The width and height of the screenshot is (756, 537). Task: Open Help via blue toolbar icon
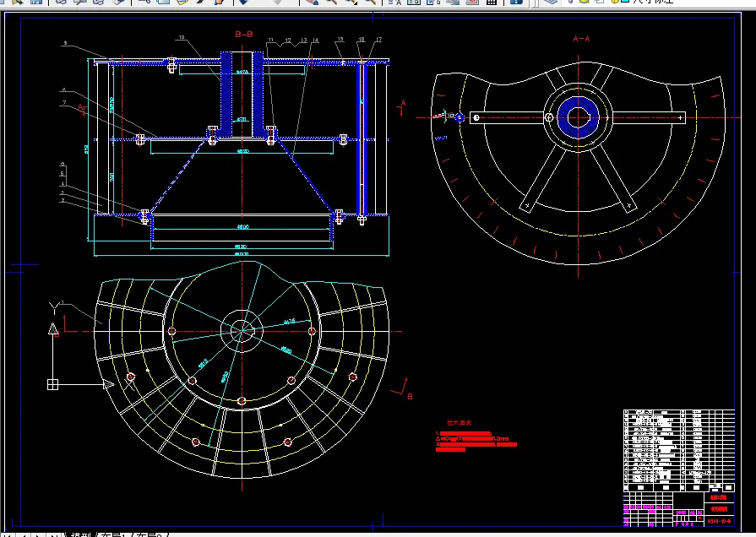tap(516, 2)
